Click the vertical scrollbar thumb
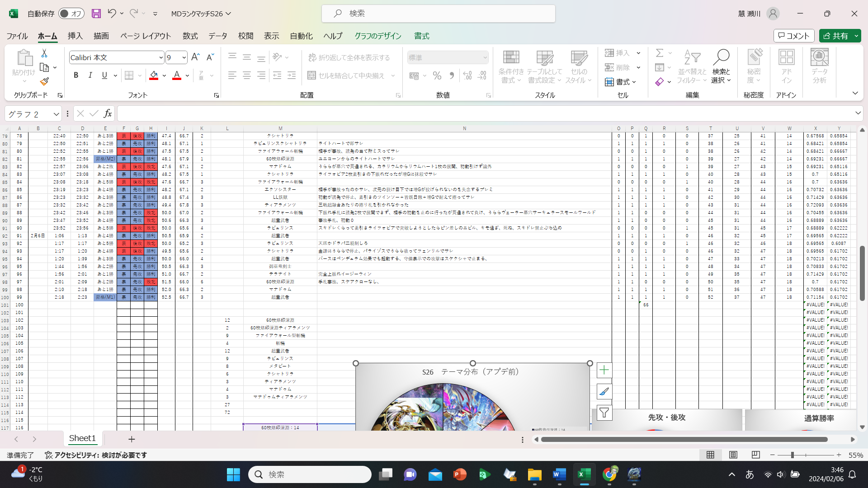 click(862, 273)
